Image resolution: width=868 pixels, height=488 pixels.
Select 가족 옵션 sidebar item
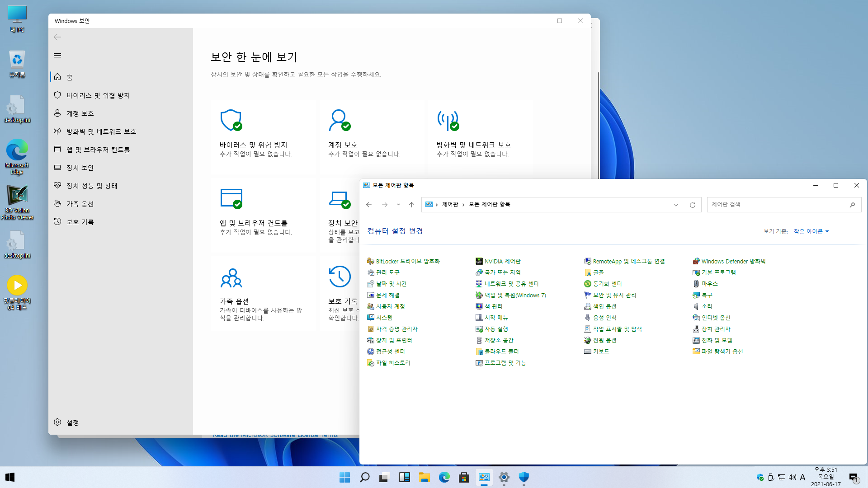coord(121,204)
